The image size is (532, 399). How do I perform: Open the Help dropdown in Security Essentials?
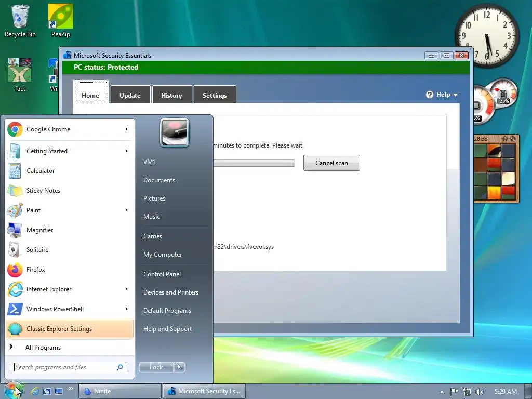[x=442, y=95]
